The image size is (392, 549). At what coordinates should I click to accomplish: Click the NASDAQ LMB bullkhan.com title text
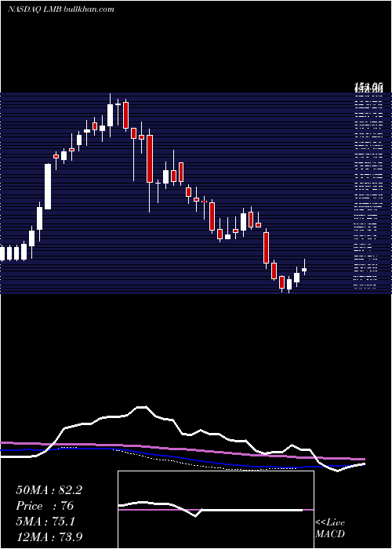click(x=61, y=9)
